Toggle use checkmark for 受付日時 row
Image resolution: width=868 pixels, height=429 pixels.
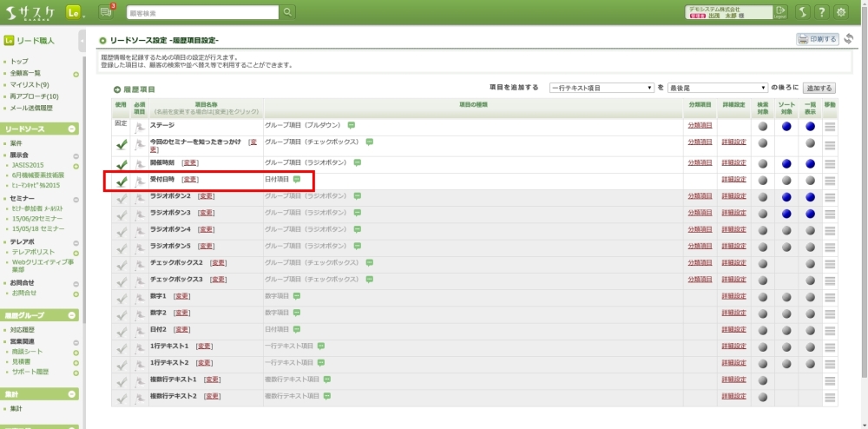click(122, 181)
